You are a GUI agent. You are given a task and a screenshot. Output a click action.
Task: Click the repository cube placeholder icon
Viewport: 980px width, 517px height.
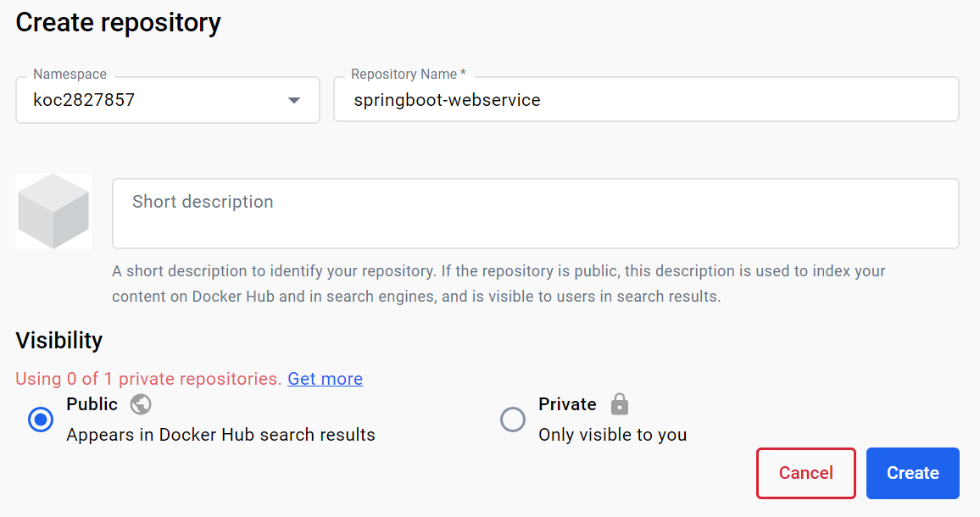(x=53, y=211)
